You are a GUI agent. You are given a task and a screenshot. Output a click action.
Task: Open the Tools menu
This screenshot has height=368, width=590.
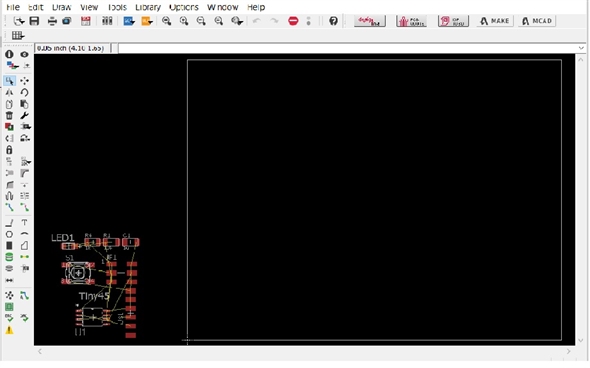click(x=117, y=7)
